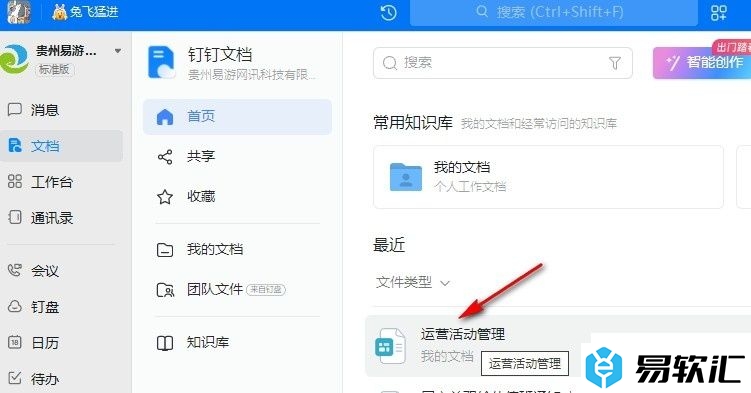This screenshot has height=393, width=751.
Task: Click the 我的文档 folder icon in navigation
Action: coord(165,250)
